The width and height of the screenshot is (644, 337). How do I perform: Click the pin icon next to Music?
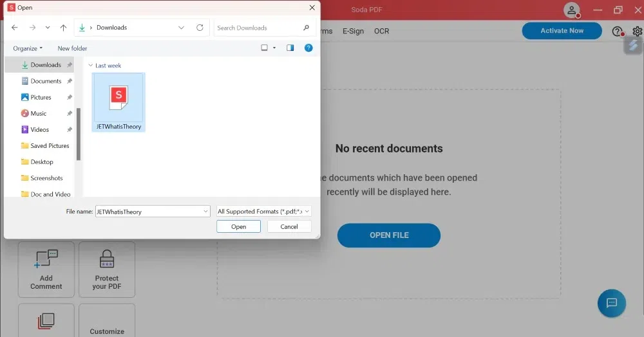70,114
